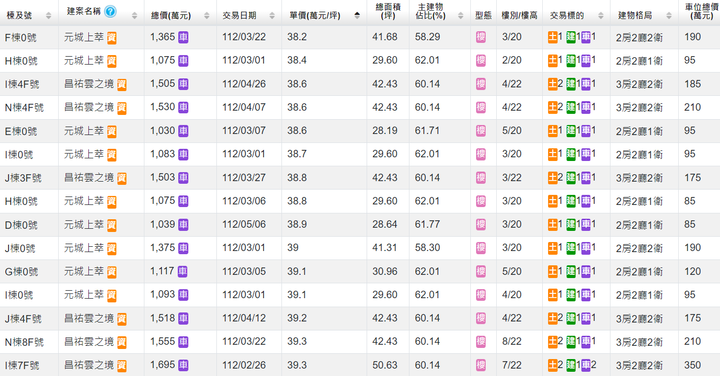Select the F棟0號 cell
Screen dimensions: 720x376
coord(21,38)
